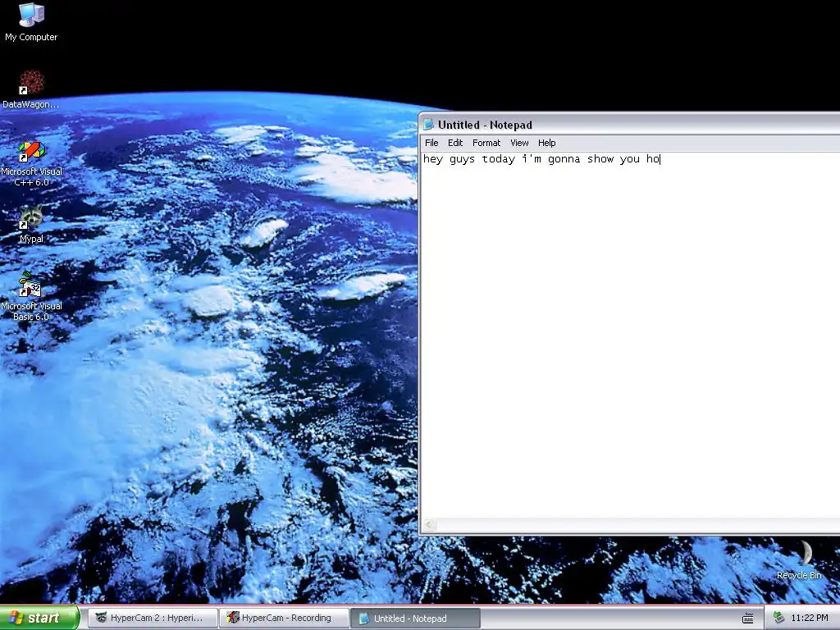Click inside the Notepad text area
Screen dimensions: 840x630
(631, 335)
